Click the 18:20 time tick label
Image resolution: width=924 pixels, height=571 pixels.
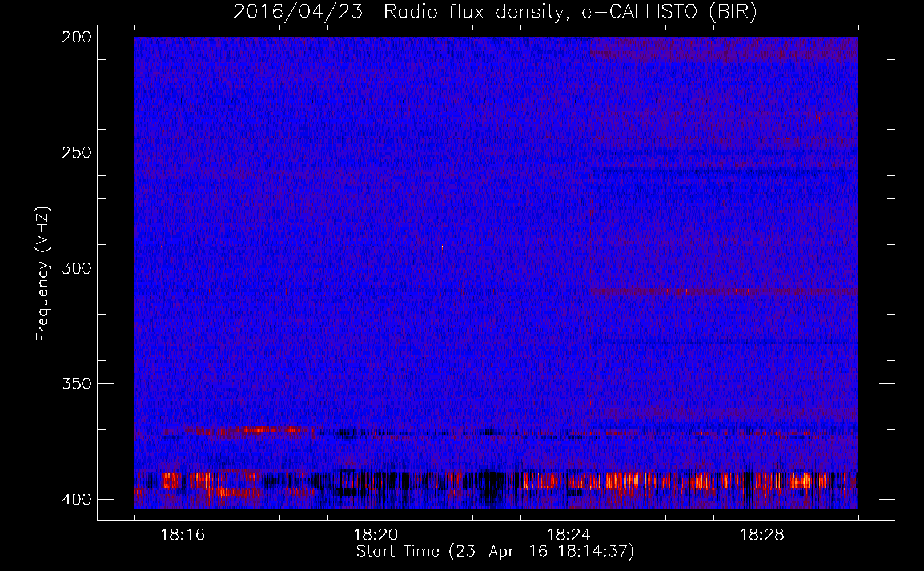(376, 535)
